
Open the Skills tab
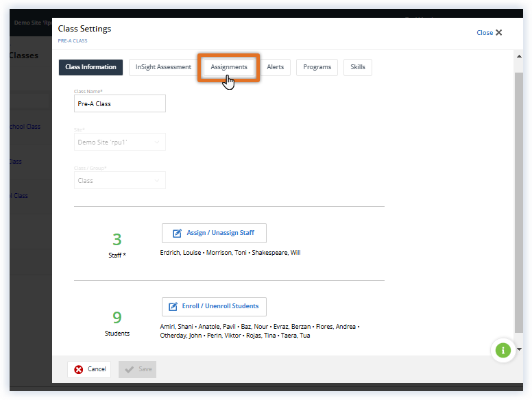click(x=358, y=67)
